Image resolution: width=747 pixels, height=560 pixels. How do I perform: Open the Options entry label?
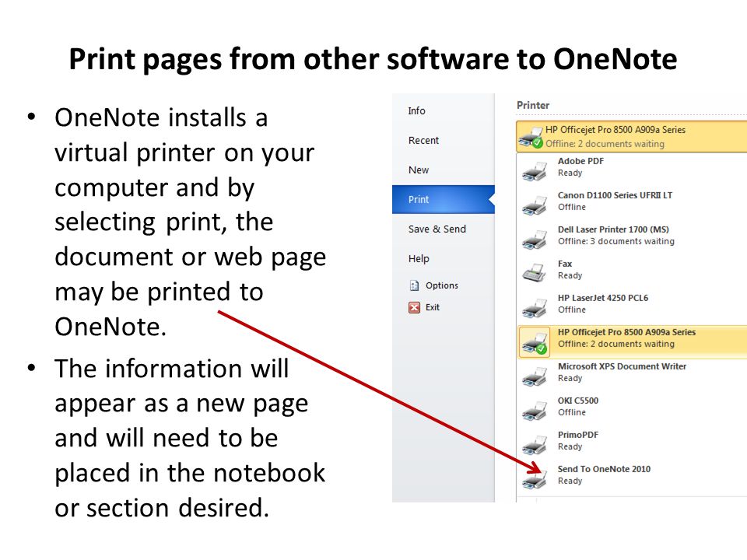(x=442, y=285)
